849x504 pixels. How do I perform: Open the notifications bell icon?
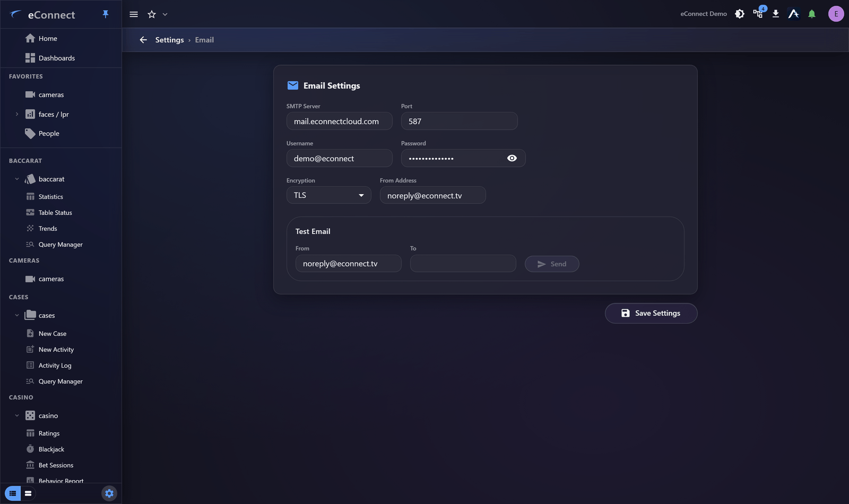click(x=812, y=14)
